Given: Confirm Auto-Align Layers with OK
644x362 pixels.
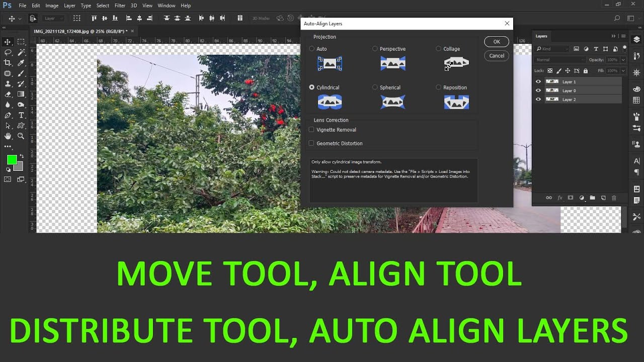Looking at the screenshot, I should [x=497, y=42].
